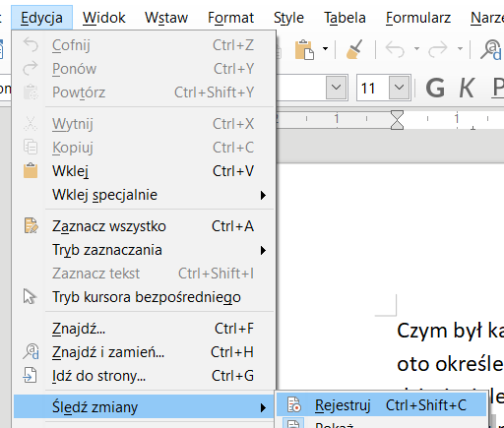Click the font size field showing 11
504x428 pixels.
pyautogui.click(x=373, y=88)
